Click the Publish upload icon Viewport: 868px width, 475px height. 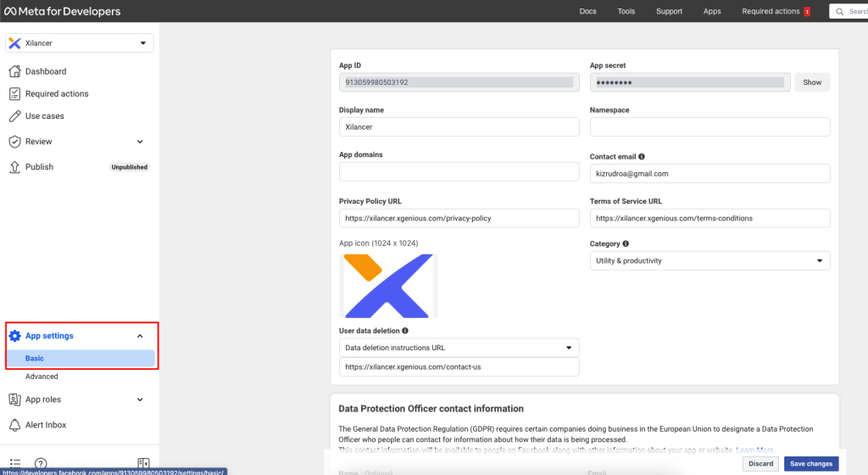tap(15, 166)
